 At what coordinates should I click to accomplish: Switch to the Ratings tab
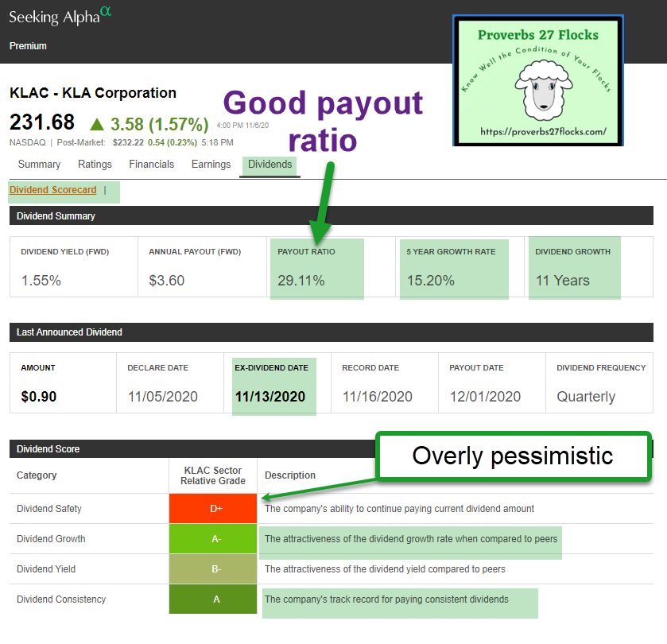coord(95,165)
